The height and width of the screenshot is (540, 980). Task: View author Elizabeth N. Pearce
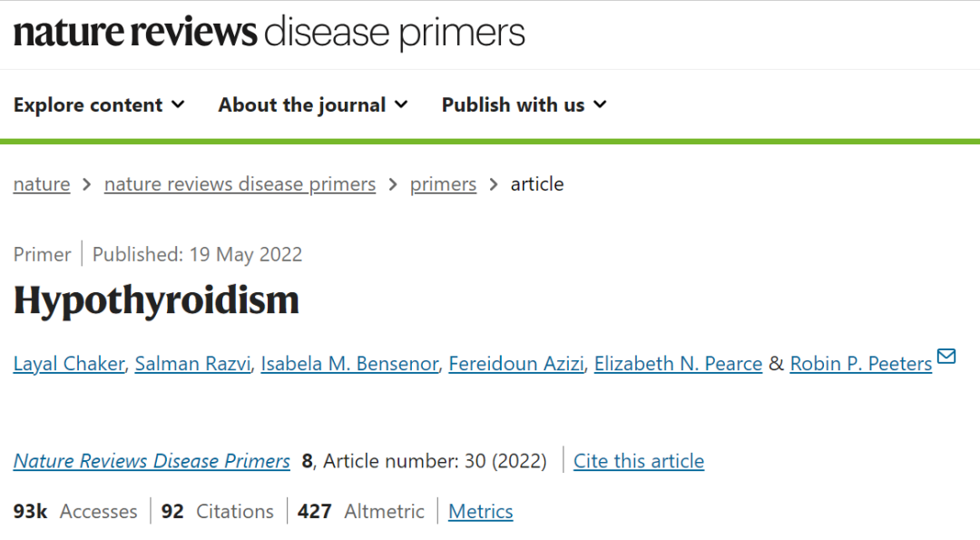pos(678,364)
